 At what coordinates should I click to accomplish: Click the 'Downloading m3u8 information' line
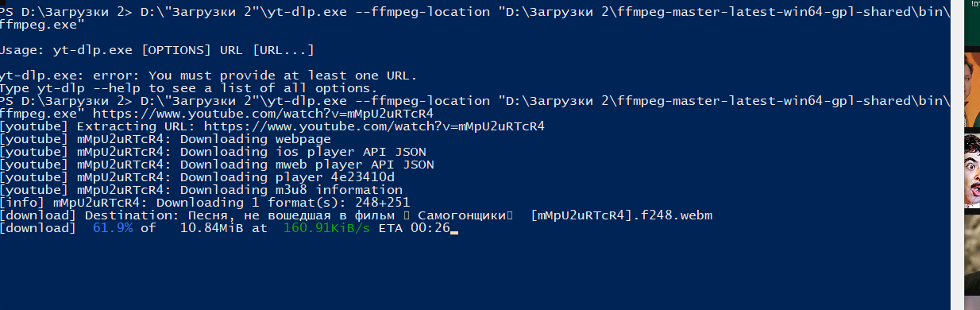(x=291, y=190)
